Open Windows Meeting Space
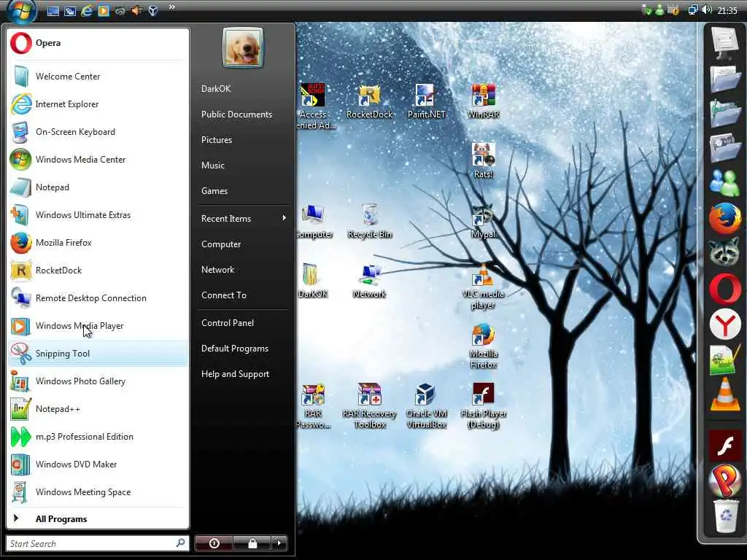The width and height of the screenshot is (747, 560). point(98,492)
